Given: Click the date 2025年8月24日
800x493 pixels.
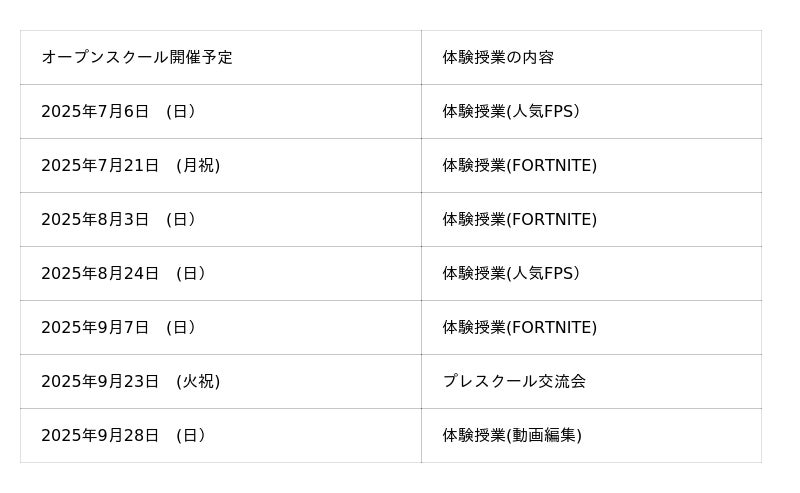Looking at the screenshot, I should coord(100,273).
